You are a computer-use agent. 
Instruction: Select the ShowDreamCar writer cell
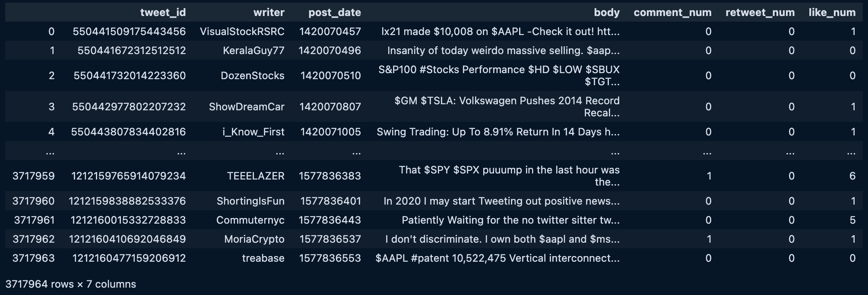pyautogui.click(x=247, y=107)
